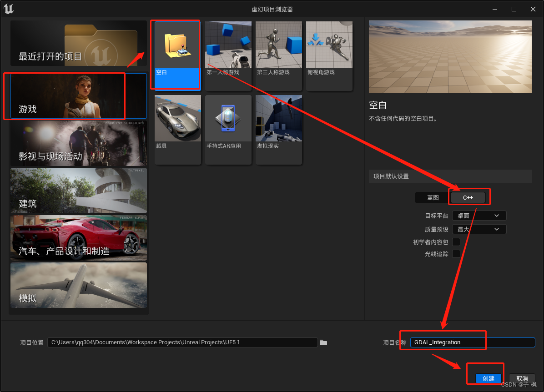Click the Unreal Engine logo icon
544x392 pixels.
coord(9,9)
